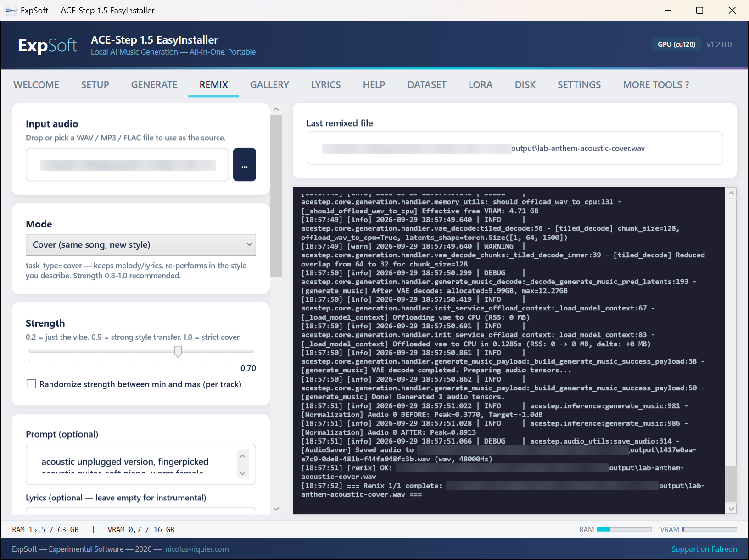The image size is (749, 560).
Task: Open the LORA tab
Action: [x=481, y=85]
